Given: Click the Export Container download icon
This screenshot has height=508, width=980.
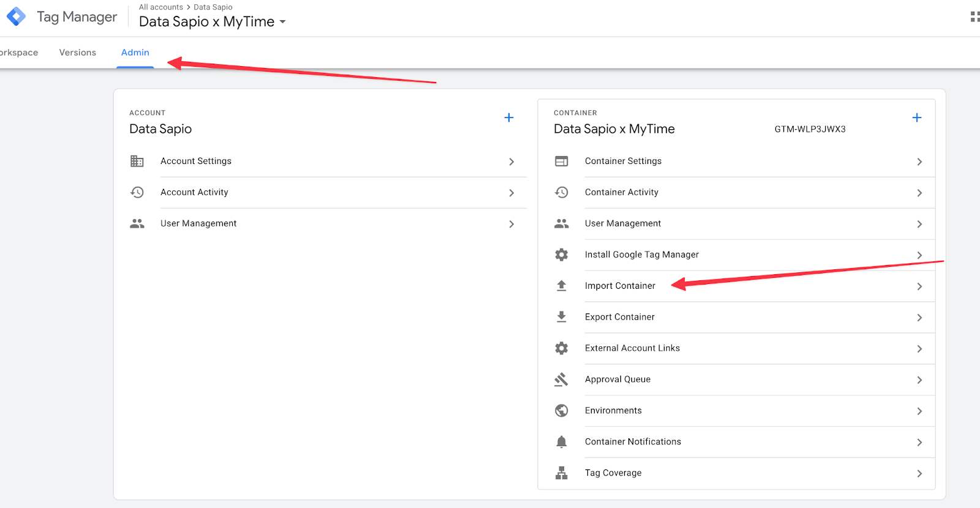Looking at the screenshot, I should click(x=562, y=317).
